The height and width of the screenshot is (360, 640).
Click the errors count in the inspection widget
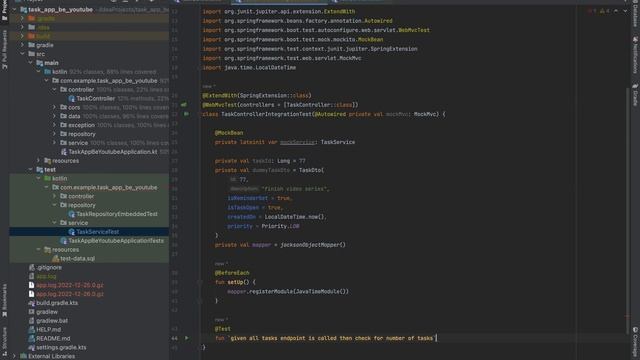[592, 11]
